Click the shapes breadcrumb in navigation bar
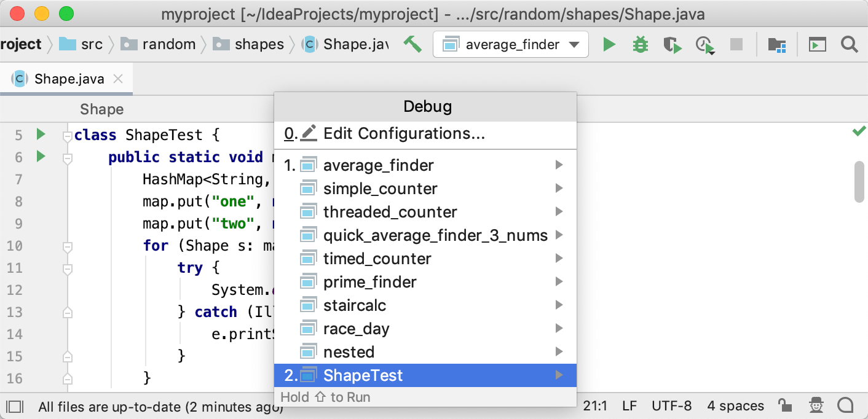This screenshot has height=419, width=868. pos(259,44)
